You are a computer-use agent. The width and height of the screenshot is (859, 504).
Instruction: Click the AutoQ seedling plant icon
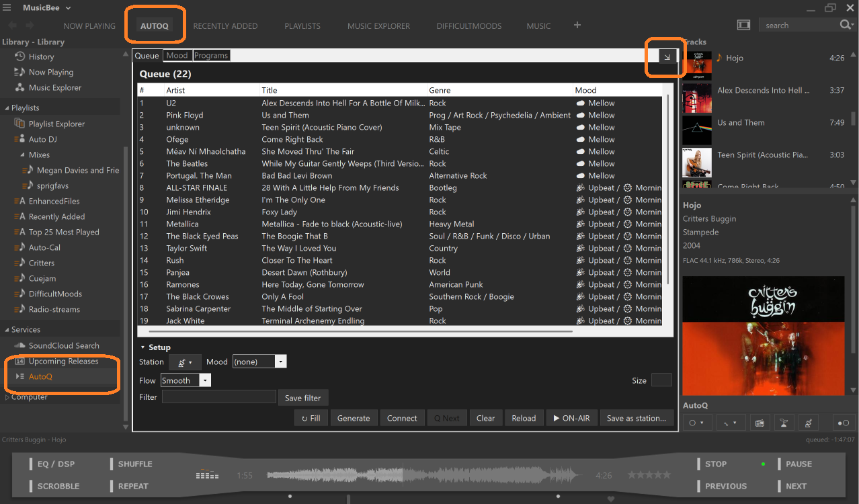pos(784,423)
